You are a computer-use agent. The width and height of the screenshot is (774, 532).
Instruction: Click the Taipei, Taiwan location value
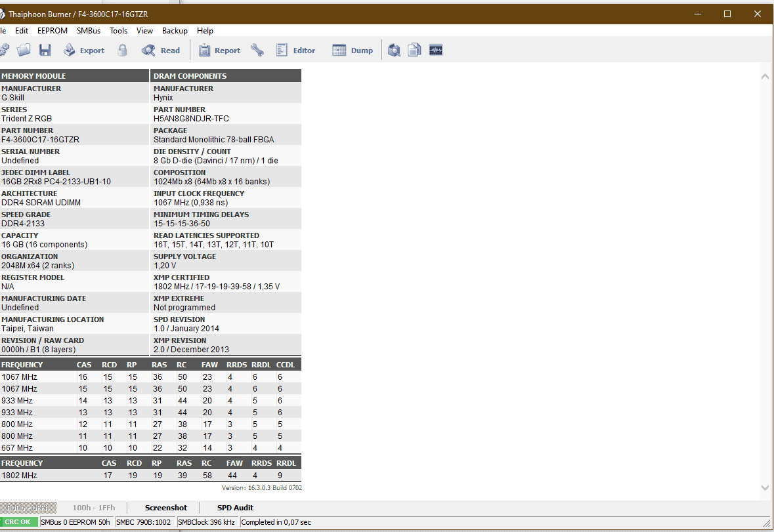pyautogui.click(x=28, y=329)
